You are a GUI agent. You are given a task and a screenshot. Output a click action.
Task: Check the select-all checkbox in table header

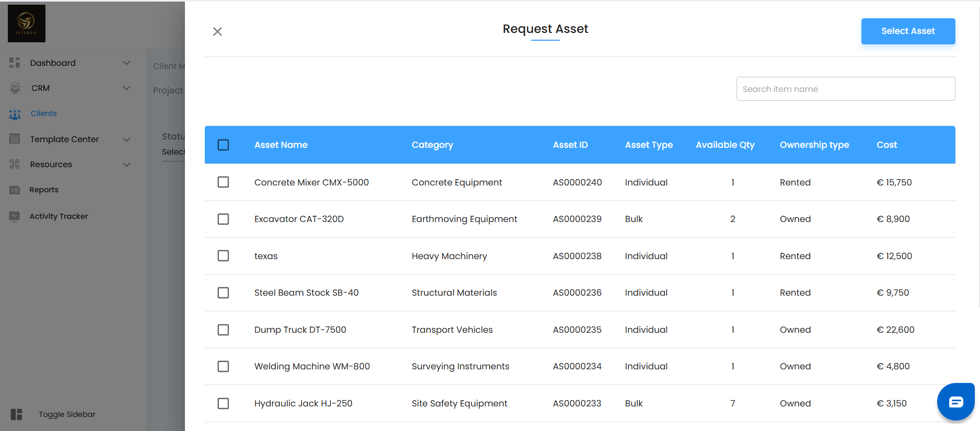[224, 145]
